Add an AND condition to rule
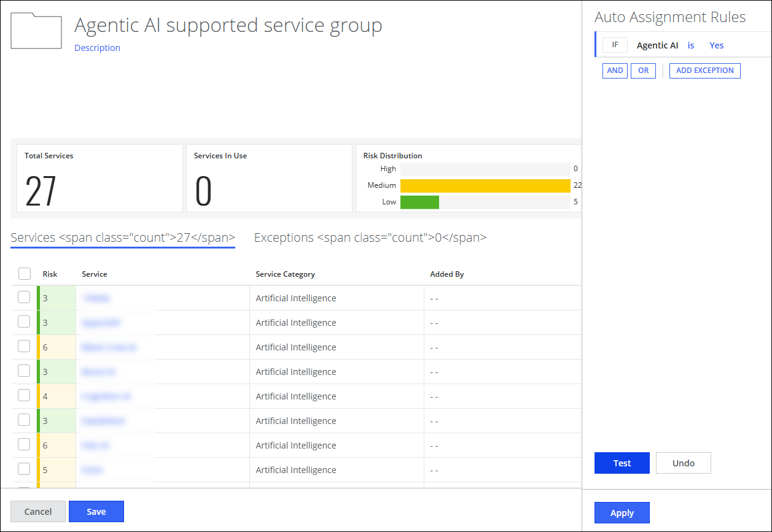 coord(615,71)
